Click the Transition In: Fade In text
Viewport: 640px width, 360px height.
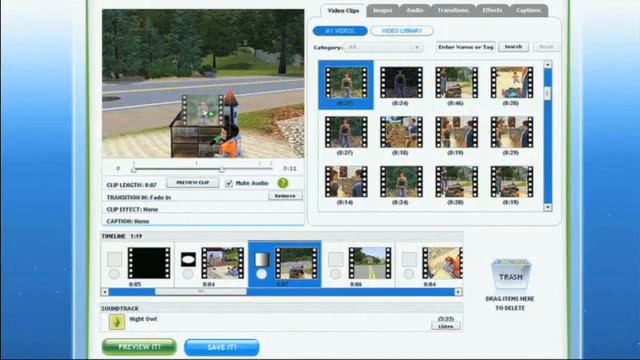[139, 198]
